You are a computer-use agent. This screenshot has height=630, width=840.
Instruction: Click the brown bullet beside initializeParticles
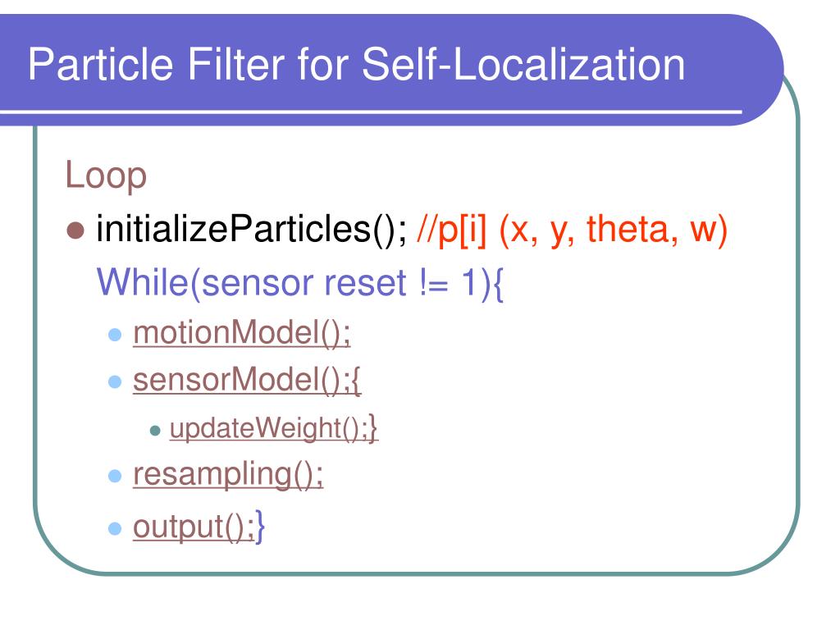75,231
